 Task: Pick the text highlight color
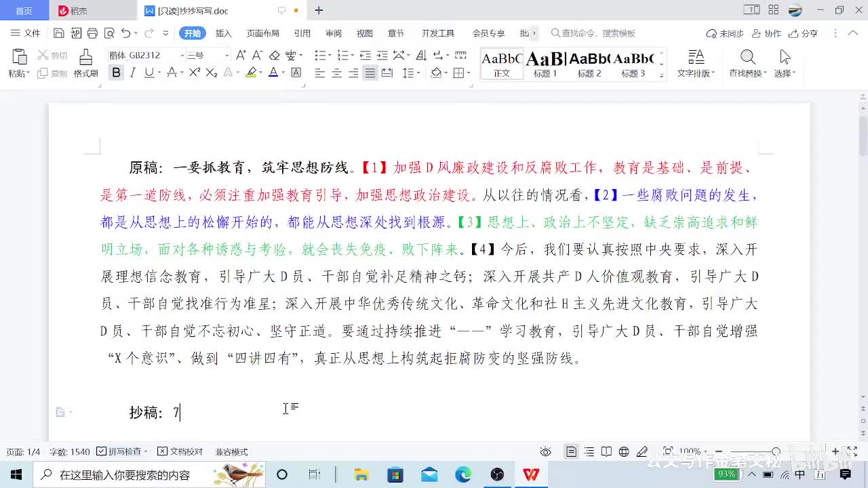coord(251,73)
